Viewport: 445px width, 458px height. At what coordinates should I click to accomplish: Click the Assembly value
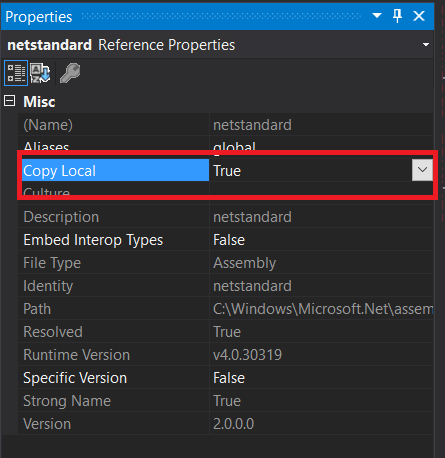click(245, 263)
